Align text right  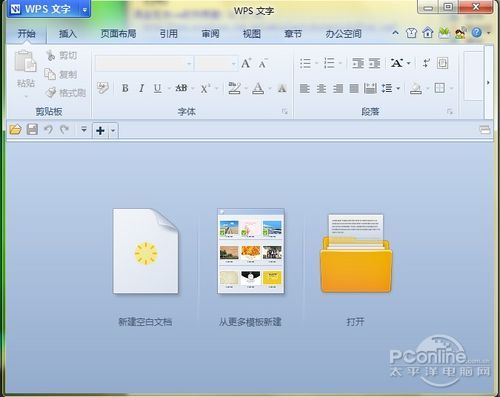(x=338, y=88)
